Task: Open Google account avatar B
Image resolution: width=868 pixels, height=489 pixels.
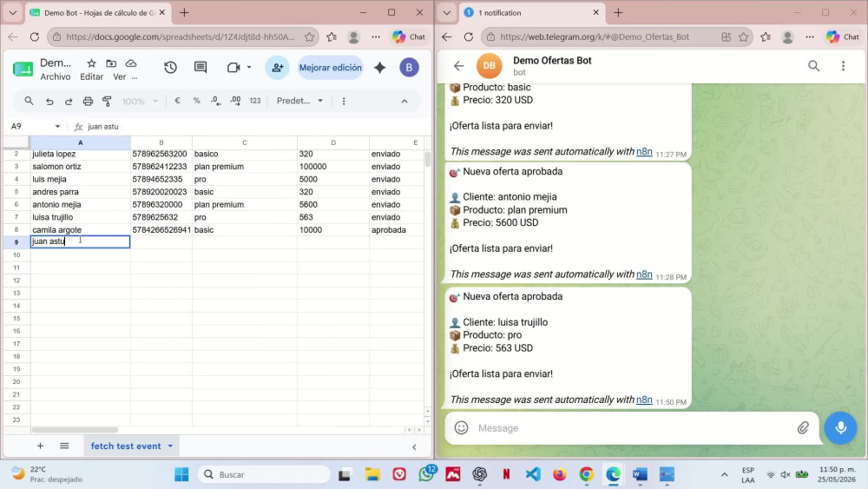Action: click(409, 68)
